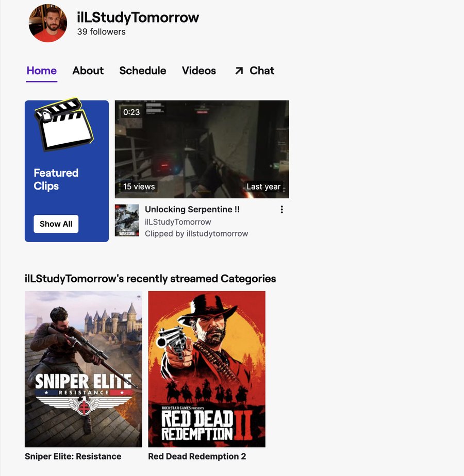Play the featured clip preview

point(202,148)
